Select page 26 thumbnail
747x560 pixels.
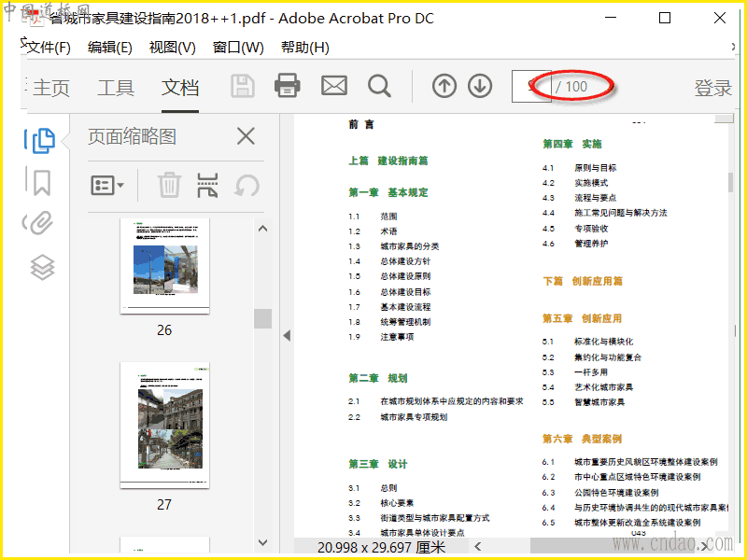[x=165, y=266]
